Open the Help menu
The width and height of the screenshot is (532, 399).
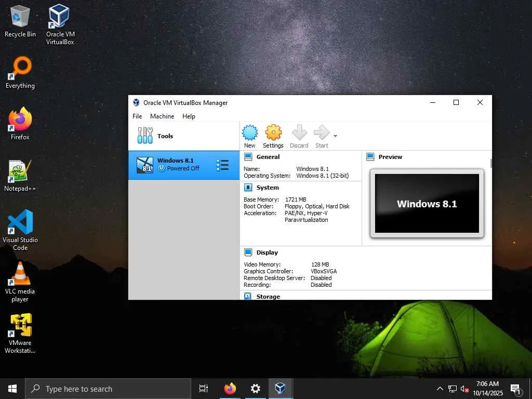189,116
